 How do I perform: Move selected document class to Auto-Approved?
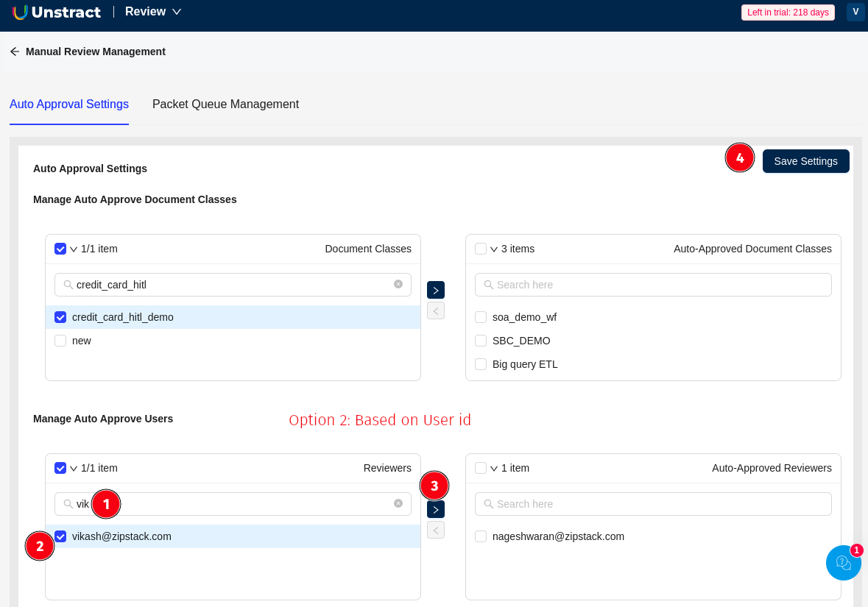click(x=436, y=290)
